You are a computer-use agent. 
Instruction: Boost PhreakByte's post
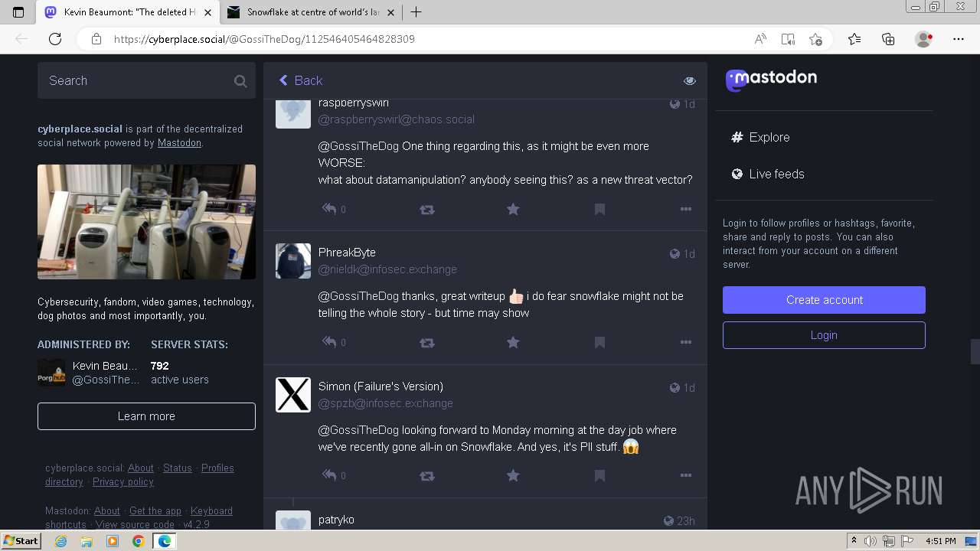(427, 342)
